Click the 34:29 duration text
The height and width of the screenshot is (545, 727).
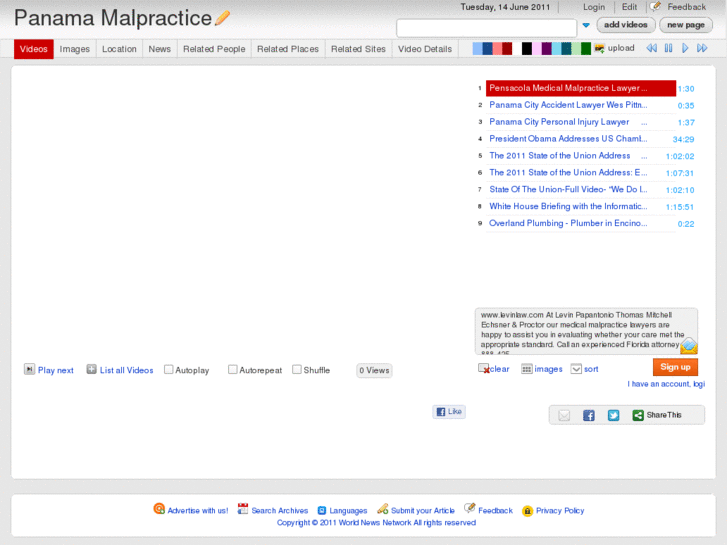(683, 139)
